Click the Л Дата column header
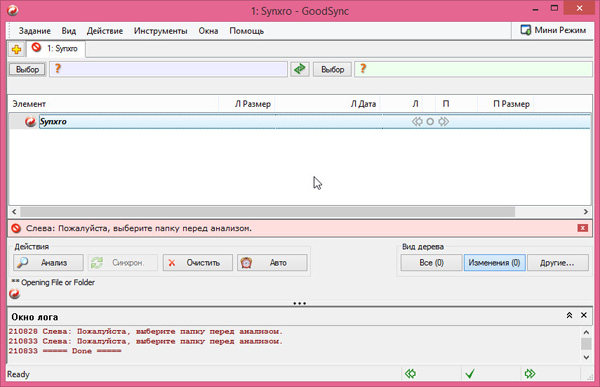 (x=328, y=104)
